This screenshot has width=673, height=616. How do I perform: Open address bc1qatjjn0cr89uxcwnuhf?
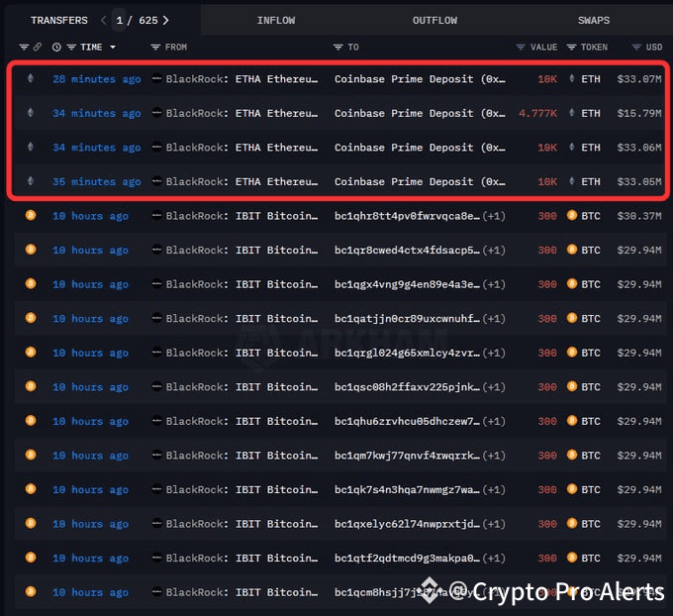(x=407, y=319)
